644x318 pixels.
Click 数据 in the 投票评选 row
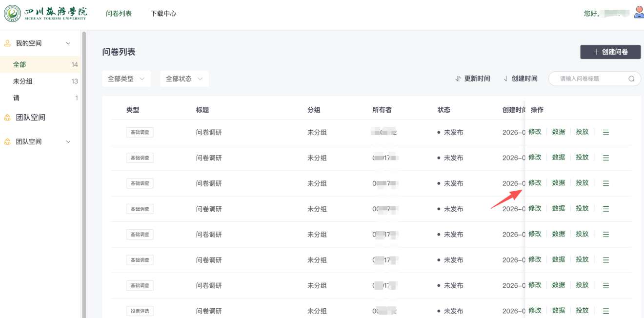point(559,310)
